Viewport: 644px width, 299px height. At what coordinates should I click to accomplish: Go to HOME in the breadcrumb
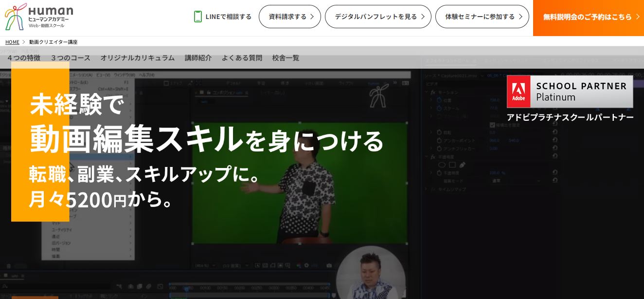coord(12,42)
